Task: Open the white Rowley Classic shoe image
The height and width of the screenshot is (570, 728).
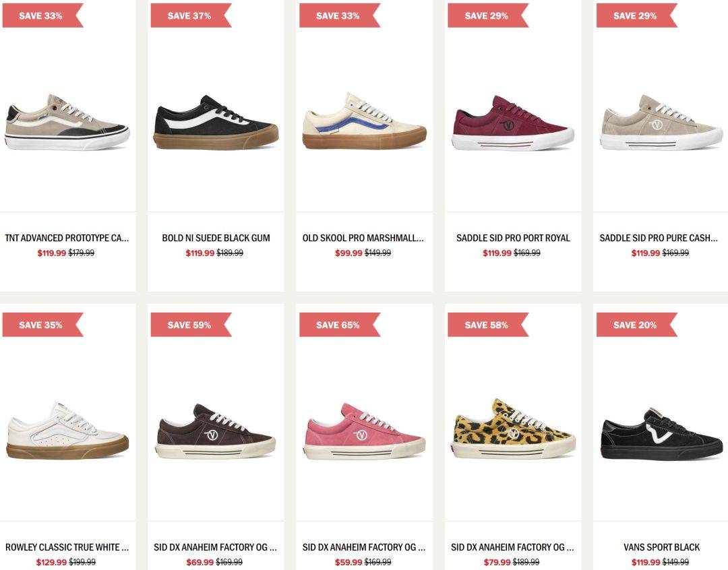Action: 67,431
